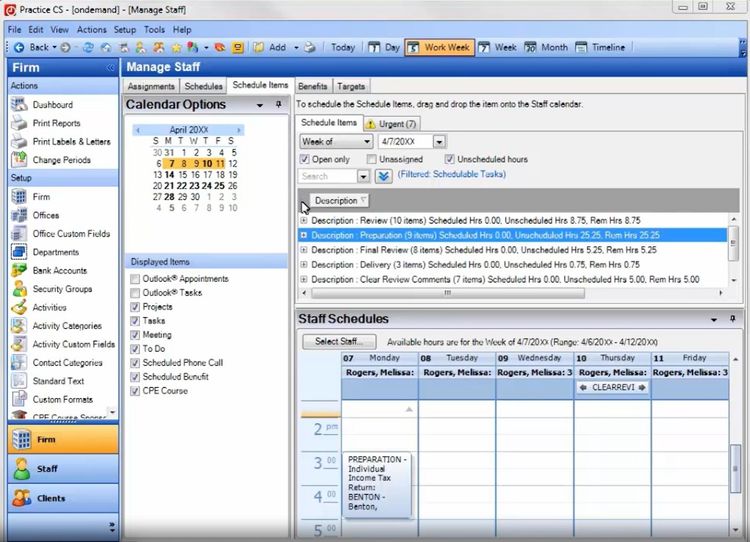Image resolution: width=750 pixels, height=542 pixels.
Task: Uncheck Meeting displayed item
Action: (x=135, y=335)
